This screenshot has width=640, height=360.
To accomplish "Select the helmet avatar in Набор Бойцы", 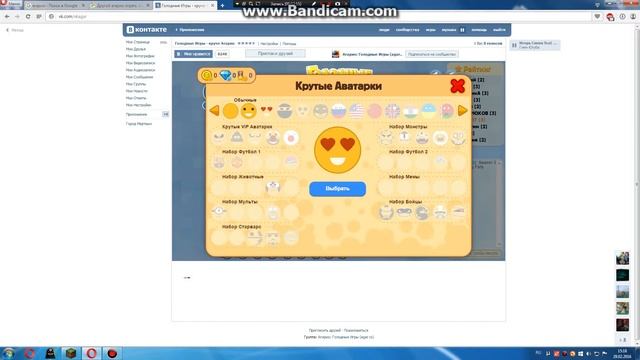I will point(386,212).
